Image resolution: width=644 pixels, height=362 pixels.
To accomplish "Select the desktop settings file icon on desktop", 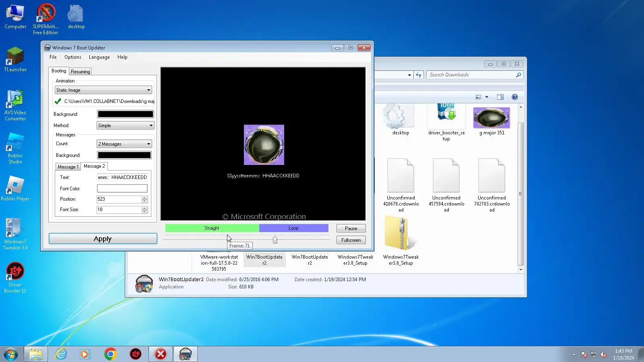I will pyautogui.click(x=76, y=17).
